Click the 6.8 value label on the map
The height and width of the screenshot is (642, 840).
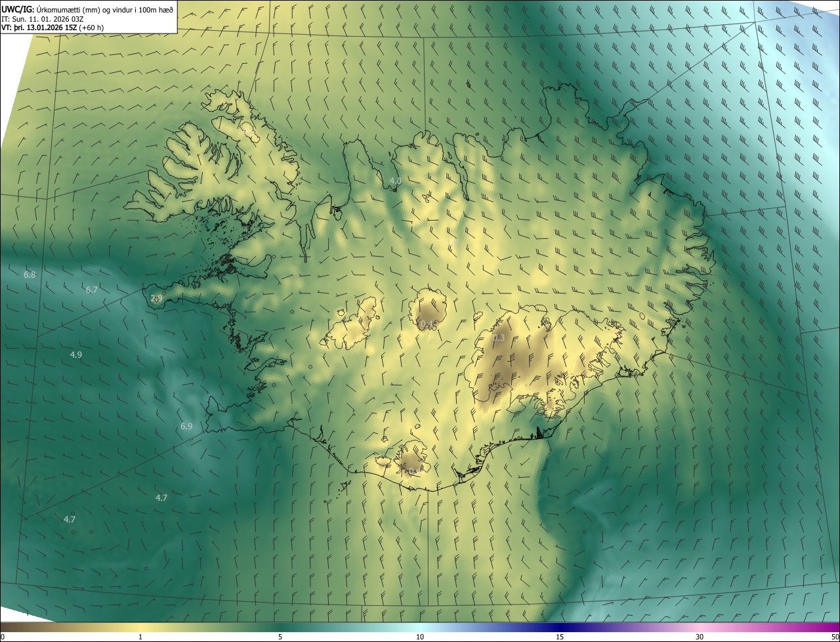click(30, 274)
